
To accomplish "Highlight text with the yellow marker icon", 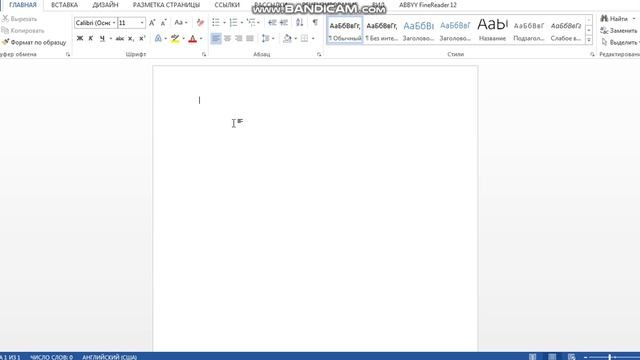I will coord(175,38).
